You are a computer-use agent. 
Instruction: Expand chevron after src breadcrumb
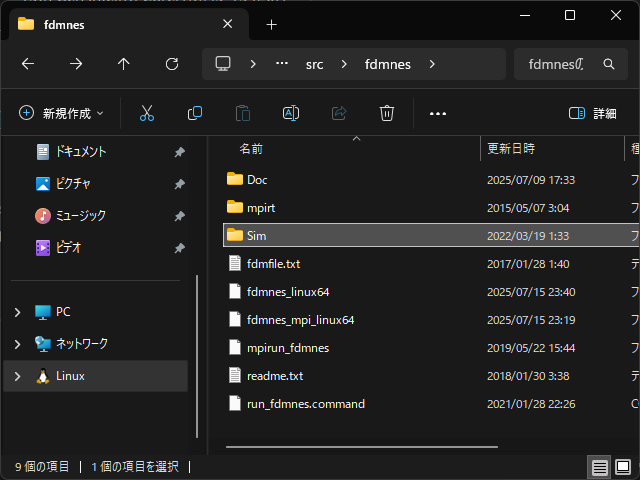pyautogui.click(x=344, y=64)
